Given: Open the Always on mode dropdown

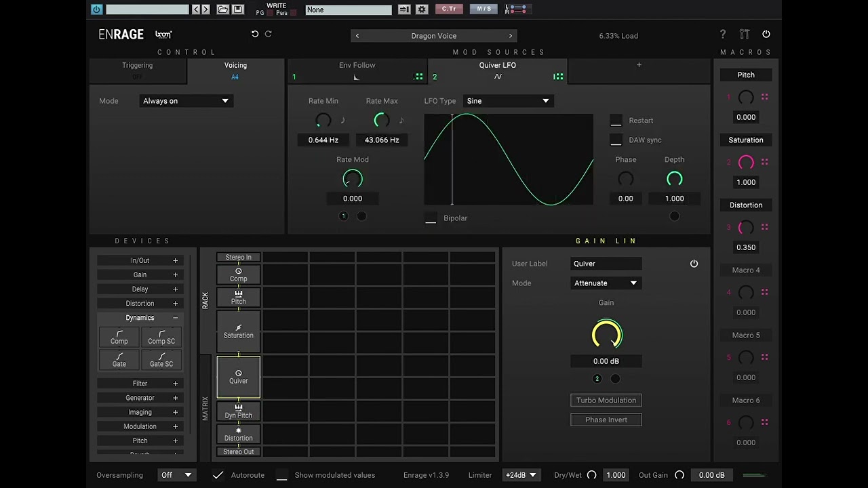Looking at the screenshot, I should pos(186,101).
